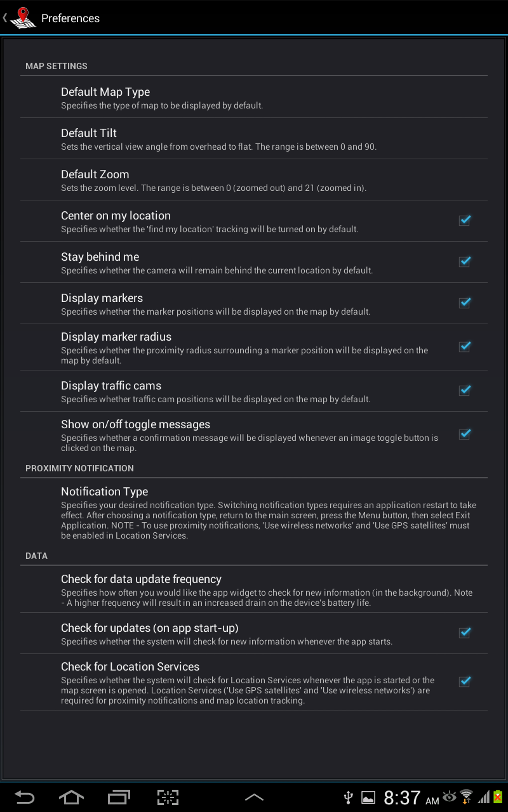
Task: Tap the screenshot capture icon
Action: click(168, 797)
